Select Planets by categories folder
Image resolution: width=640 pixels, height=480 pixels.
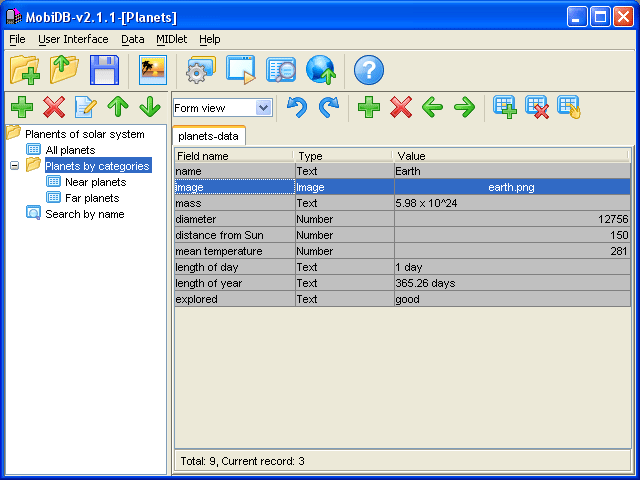(x=98, y=166)
